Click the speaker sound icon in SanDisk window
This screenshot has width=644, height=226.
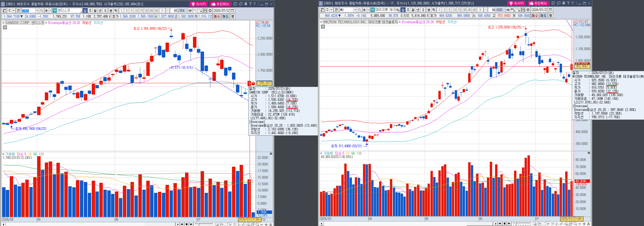click(x=47, y=11)
